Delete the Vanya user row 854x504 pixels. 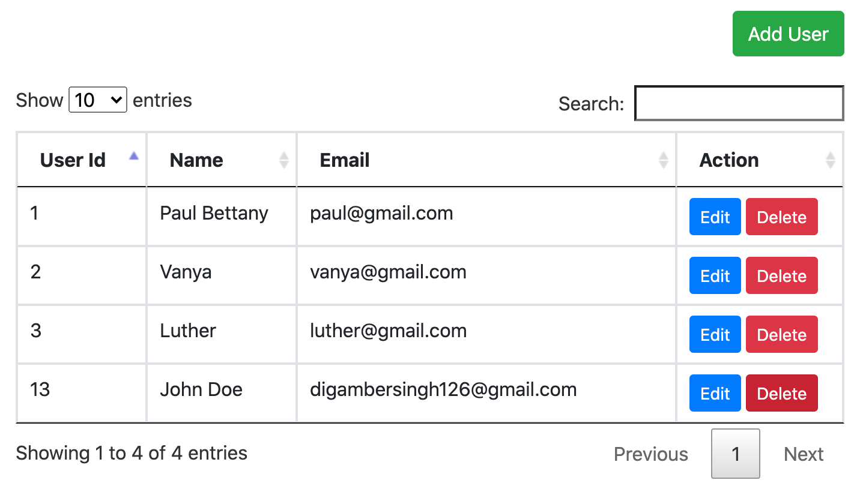pos(781,275)
